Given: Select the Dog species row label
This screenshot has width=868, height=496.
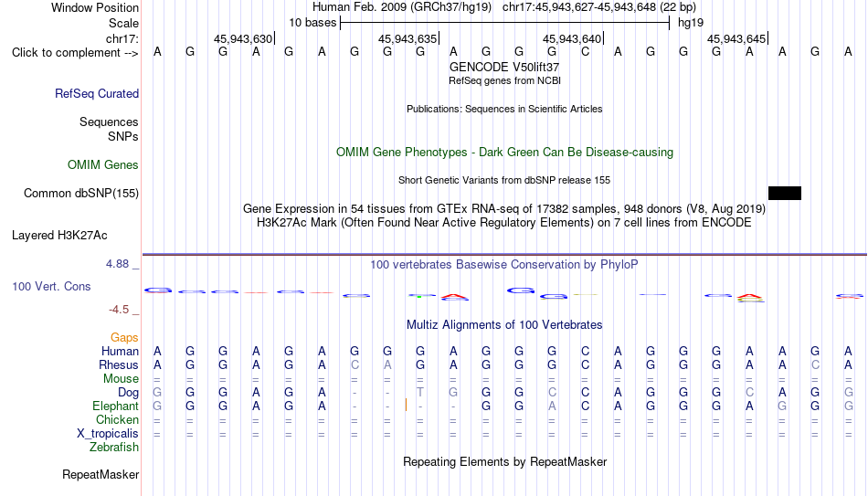Looking at the screenshot, I should tap(128, 393).
